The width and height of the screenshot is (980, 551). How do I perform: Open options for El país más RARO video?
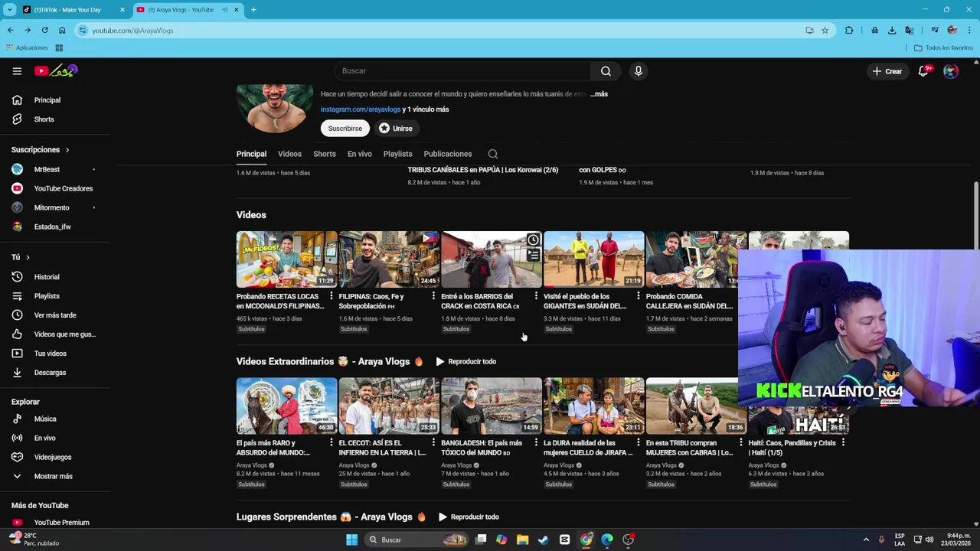[x=331, y=442]
